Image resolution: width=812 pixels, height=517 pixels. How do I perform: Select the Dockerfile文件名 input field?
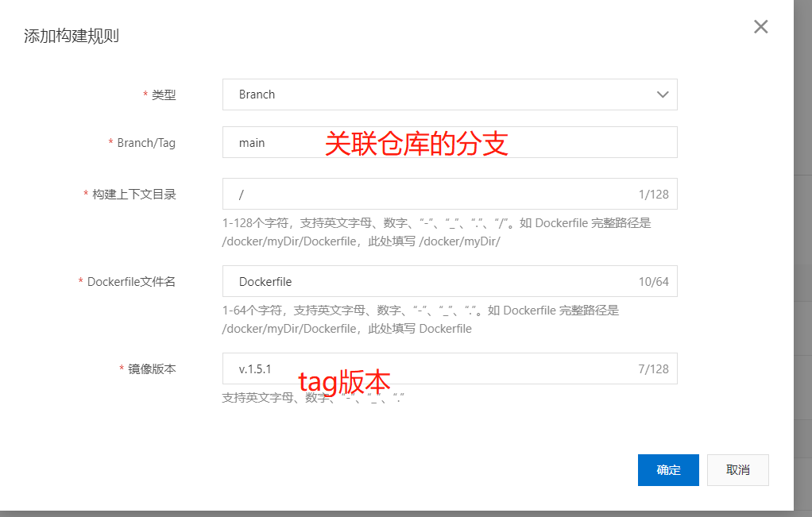point(429,281)
